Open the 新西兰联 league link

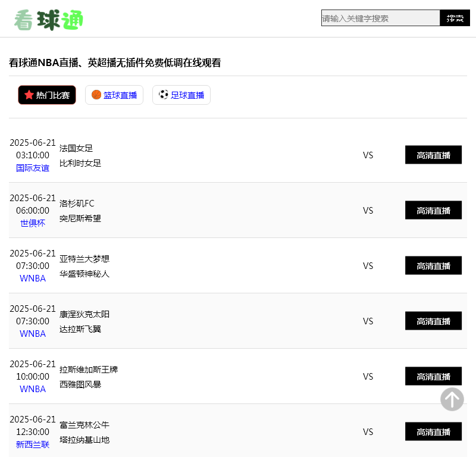click(x=33, y=445)
